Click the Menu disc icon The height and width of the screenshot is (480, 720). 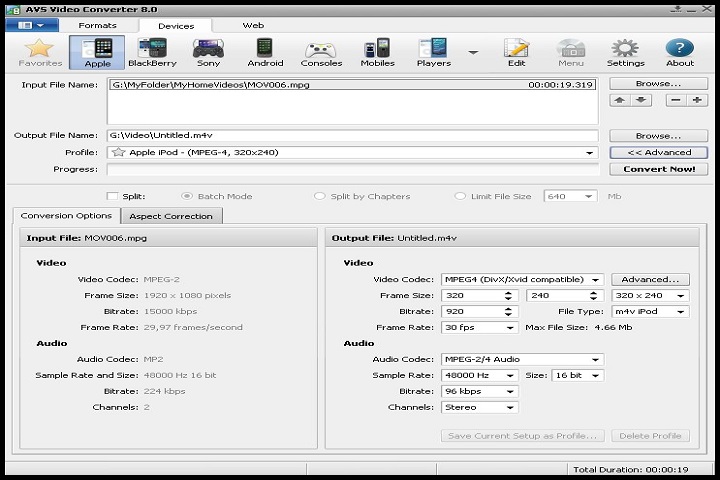click(571, 53)
